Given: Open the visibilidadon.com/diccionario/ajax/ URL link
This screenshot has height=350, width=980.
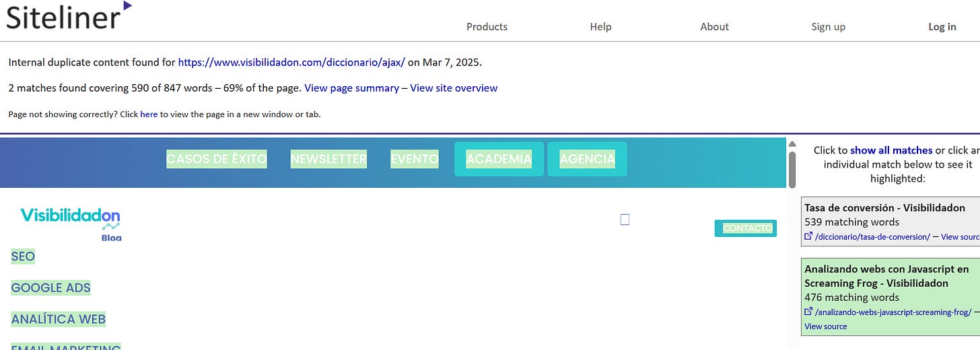Looking at the screenshot, I should pyautogui.click(x=291, y=63).
